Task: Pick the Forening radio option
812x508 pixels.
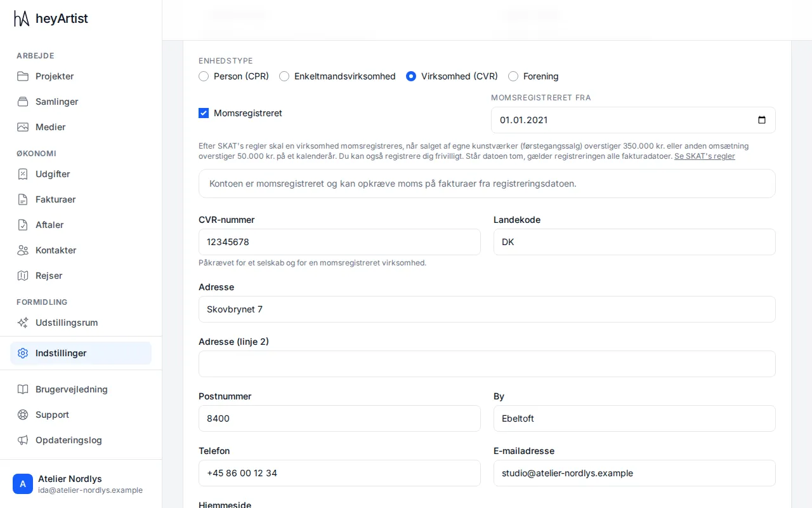Action: click(513, 76)
